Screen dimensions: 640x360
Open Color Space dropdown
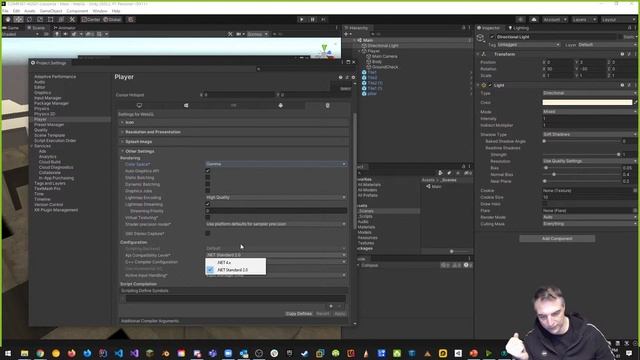(x=276, y=164)
